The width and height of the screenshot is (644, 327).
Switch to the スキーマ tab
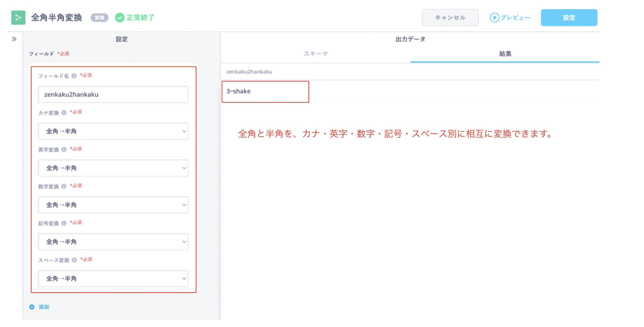315,54
